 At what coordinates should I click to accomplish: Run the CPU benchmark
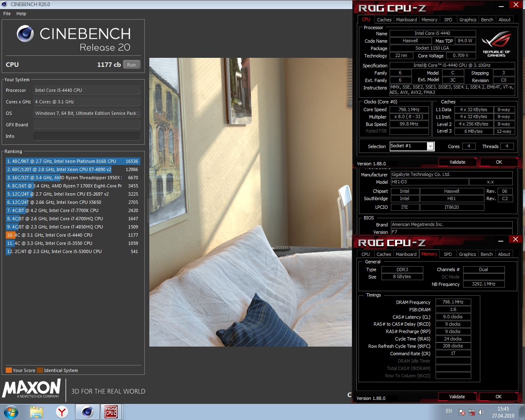click(x=131, y=65)
